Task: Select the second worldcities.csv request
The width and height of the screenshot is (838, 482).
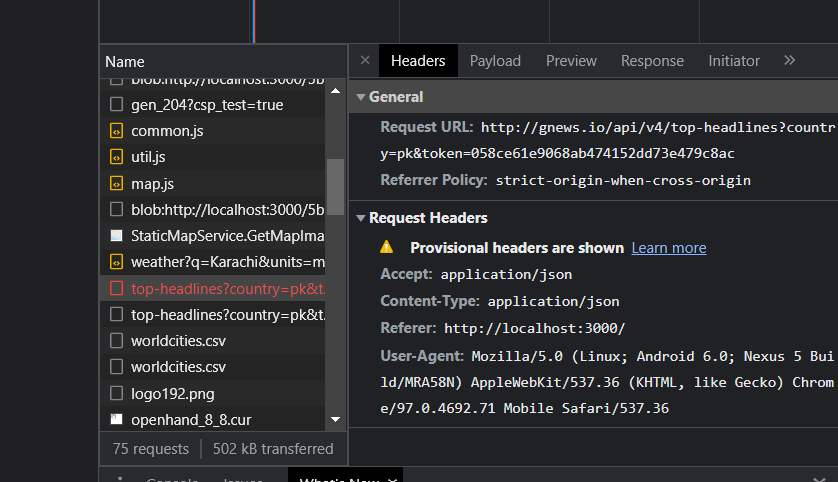Action: tap(213, 367)
